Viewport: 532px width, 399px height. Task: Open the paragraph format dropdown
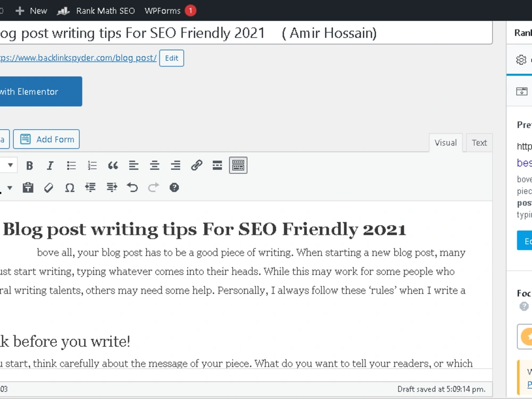[9, 165]
